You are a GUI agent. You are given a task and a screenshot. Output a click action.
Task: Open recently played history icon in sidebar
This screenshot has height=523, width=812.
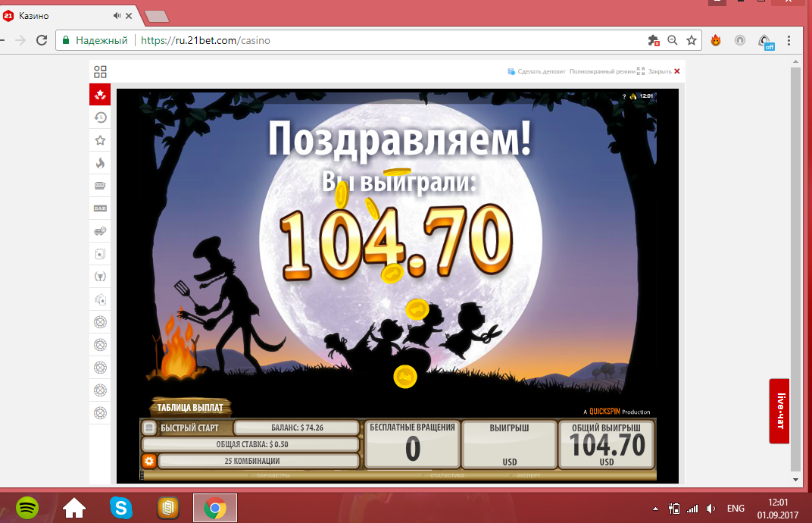tap(100, 117)
